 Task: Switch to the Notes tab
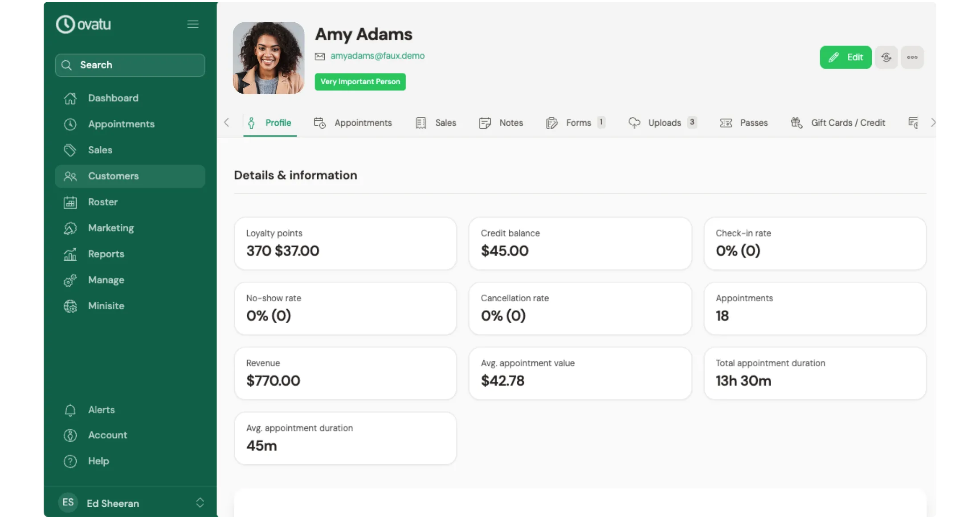click(511, 123)
